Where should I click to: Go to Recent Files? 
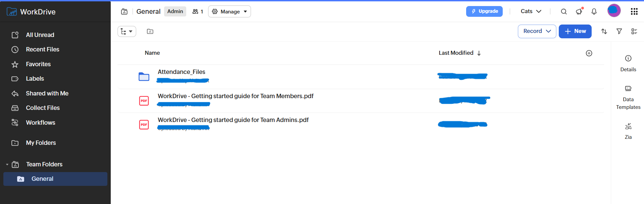[x=42, y=49]
